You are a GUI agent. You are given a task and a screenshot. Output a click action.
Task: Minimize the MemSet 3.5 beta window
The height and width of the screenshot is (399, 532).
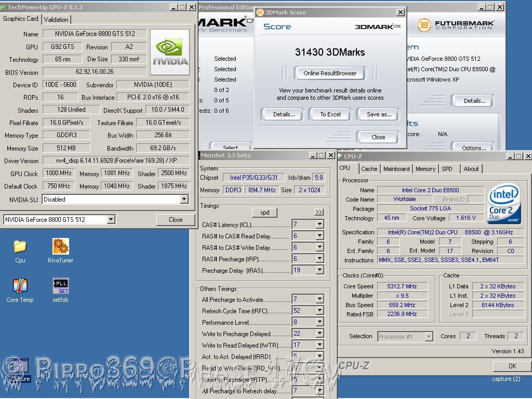click(x=313, y=155)
